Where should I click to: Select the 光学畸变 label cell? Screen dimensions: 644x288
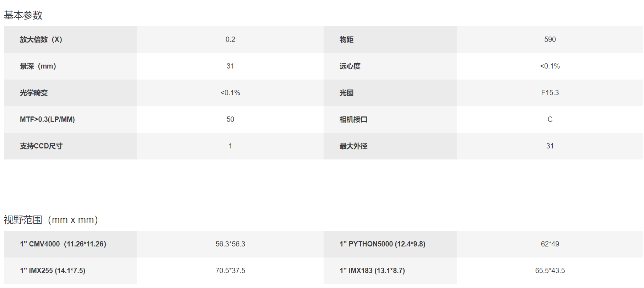coord(70,93)
